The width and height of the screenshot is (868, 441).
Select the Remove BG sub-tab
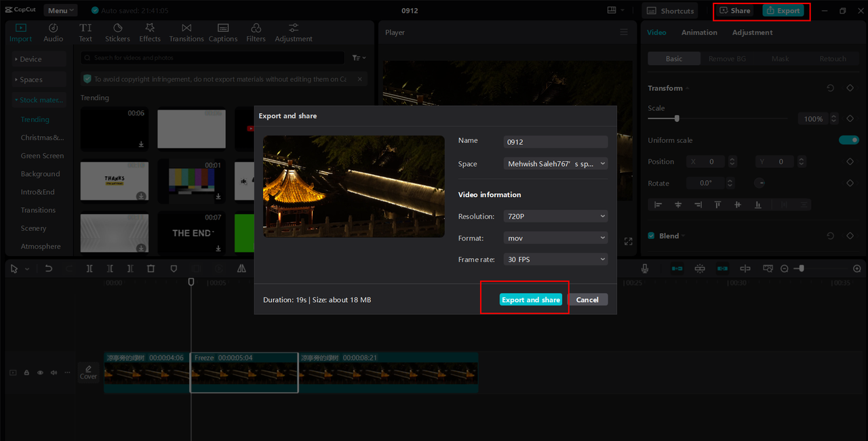pyautogui.click(x=727, y=59)
